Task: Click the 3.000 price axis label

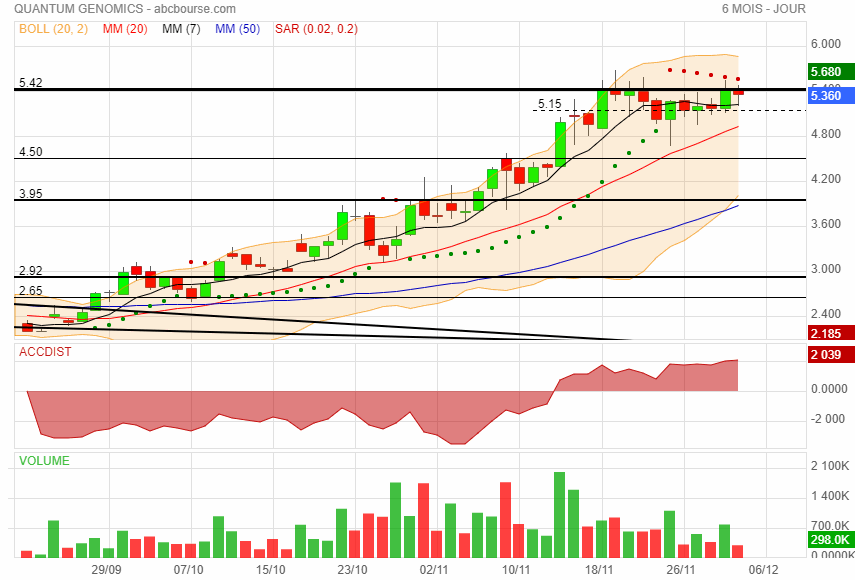Action: 826,269
